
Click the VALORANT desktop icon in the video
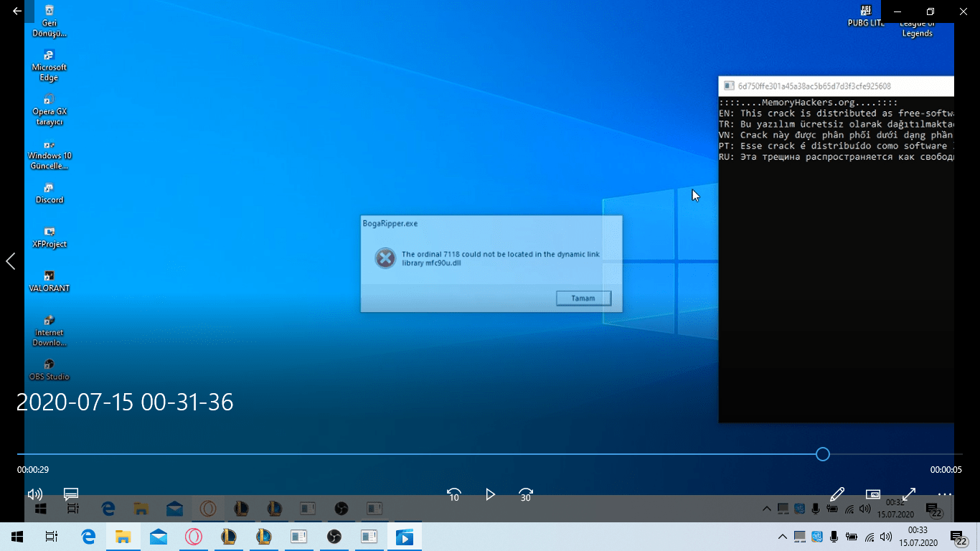tap(49, 282)
